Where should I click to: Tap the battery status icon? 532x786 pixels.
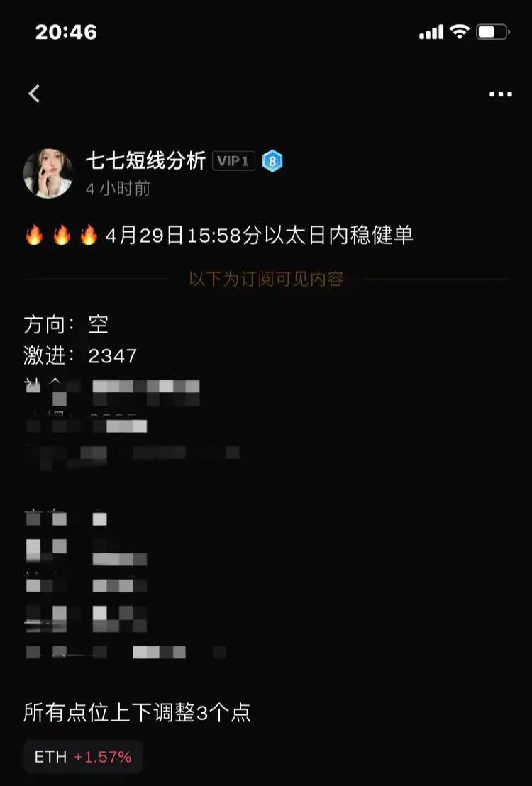[493, 32]
